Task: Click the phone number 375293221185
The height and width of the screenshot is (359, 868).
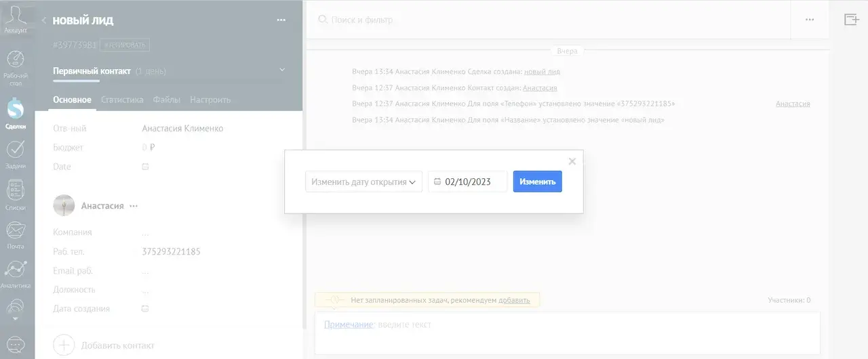Action: pos(171,251)
